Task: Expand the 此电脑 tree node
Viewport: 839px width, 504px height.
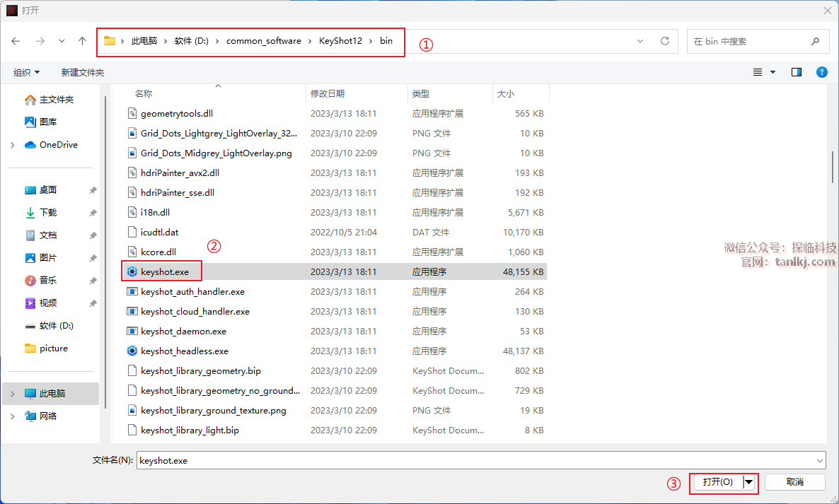Action: 12,393
